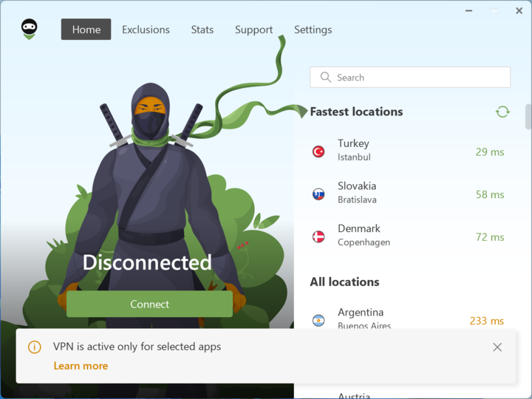
Task: Click the 72 ms latency value
Action: tap(490, 237)
